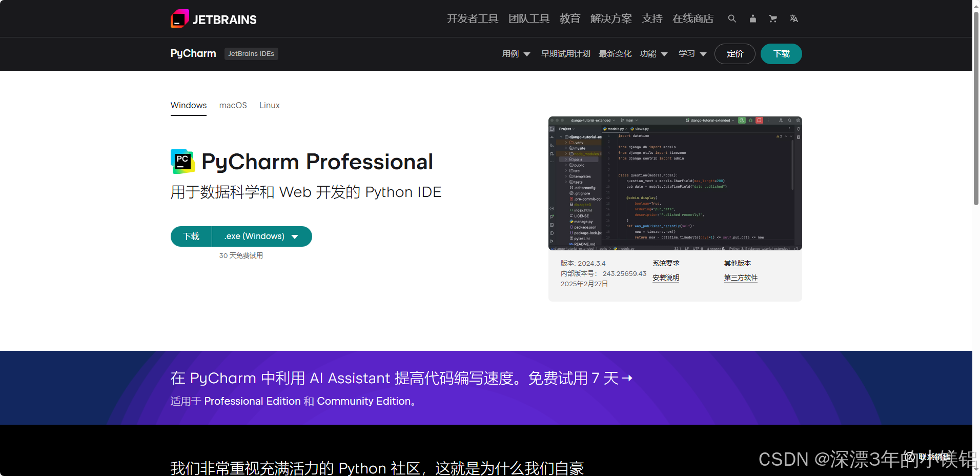Viewport: 980px width, 476px height.
Task: Click the 下载 button under PyCharm Professional
Action: (x=191, y=236)
